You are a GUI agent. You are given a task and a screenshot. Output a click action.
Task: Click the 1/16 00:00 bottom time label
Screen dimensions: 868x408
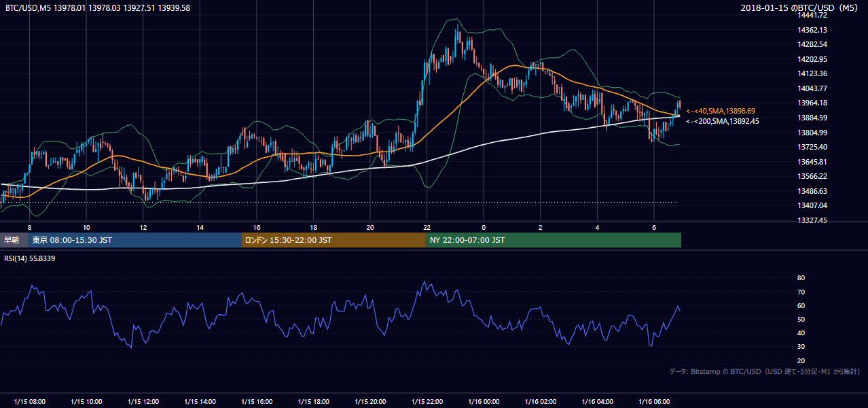coord(484,401)
